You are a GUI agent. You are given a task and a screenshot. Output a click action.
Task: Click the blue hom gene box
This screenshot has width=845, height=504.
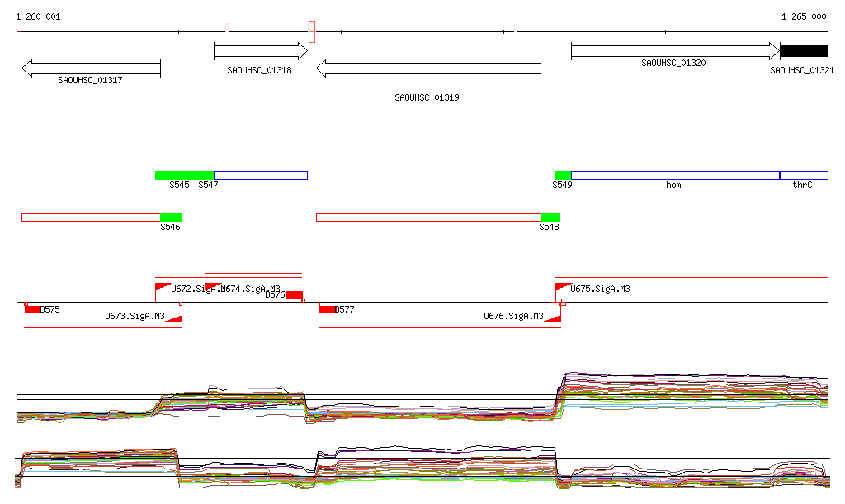tap(675, 175)
